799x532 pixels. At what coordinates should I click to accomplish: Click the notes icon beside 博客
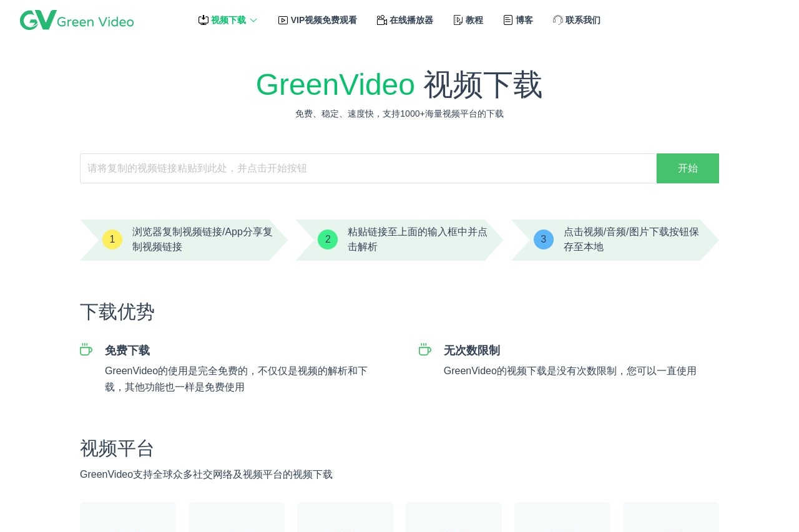pyautogui.click(x=507, y=20)
